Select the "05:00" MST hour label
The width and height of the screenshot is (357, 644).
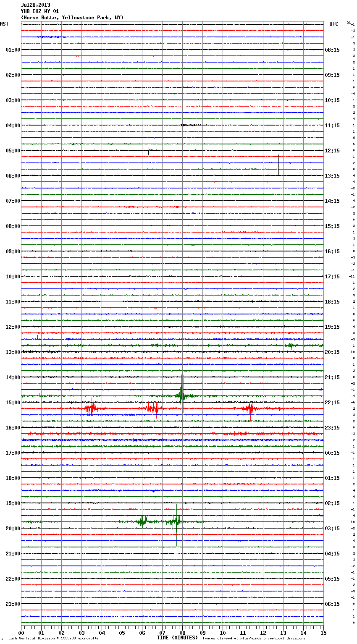click(x=13, y=151)
